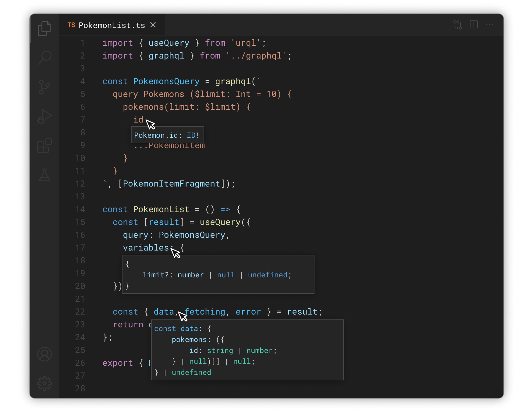The height and width of the screenshot is (420, 529).
Task: Open the Run and Debug panel
Action: [x=44, y=116]
